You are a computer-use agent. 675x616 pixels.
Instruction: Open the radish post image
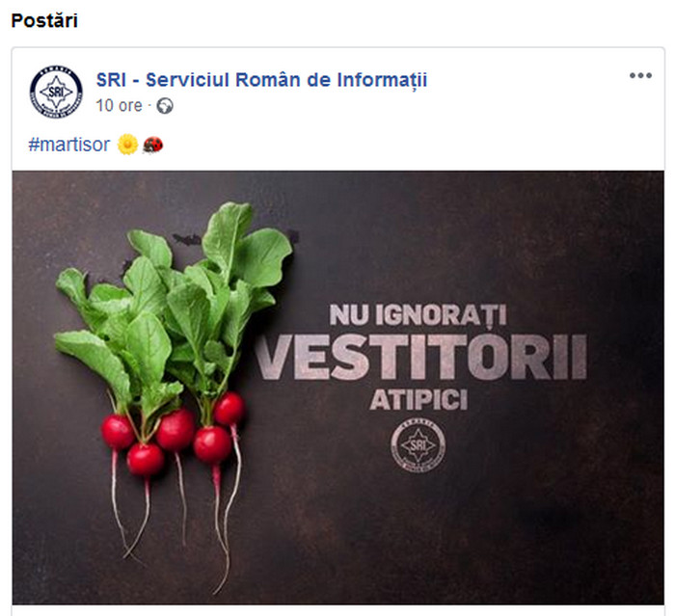point(337,388)
